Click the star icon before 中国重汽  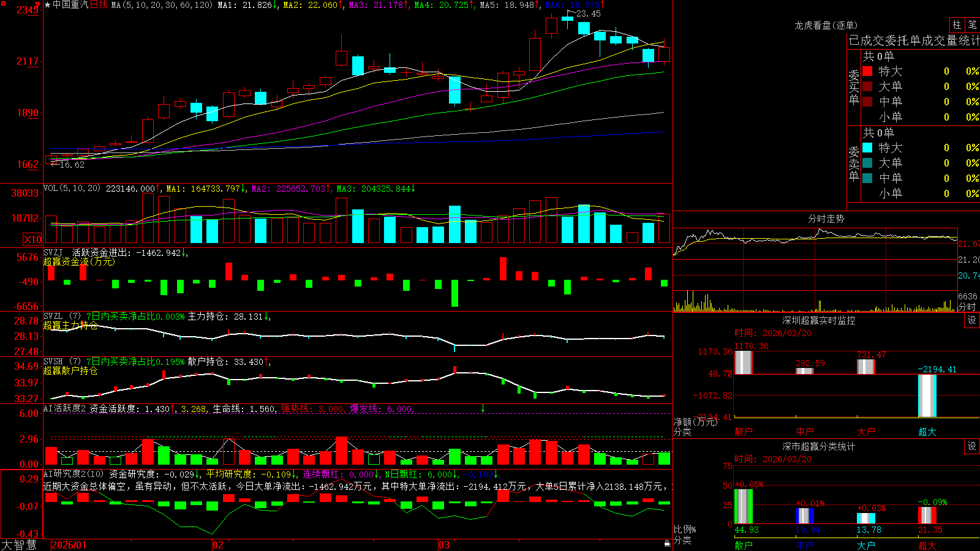47,5
